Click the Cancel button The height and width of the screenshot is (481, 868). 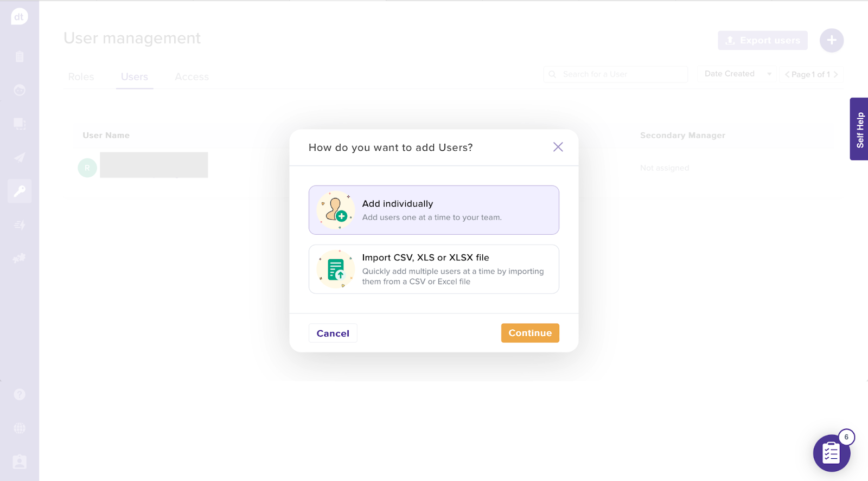[x=333, y=334]
